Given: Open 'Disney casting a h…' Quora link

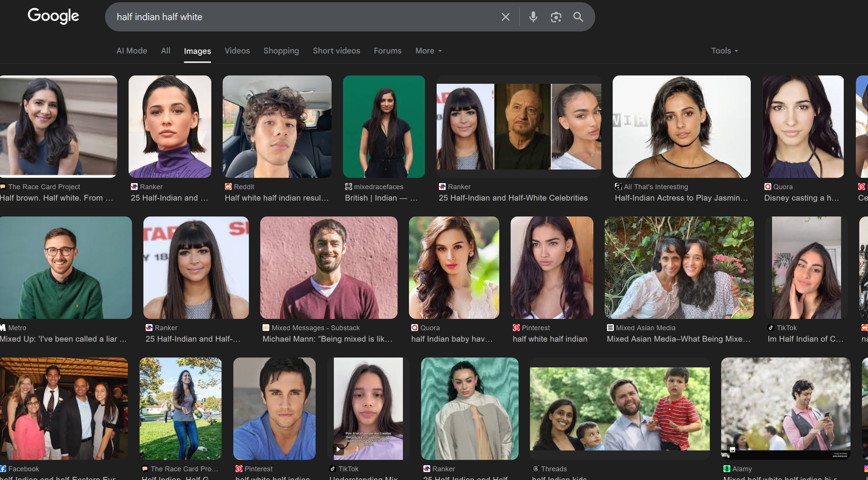Looking at the screenshot, I should coord(802,198).
